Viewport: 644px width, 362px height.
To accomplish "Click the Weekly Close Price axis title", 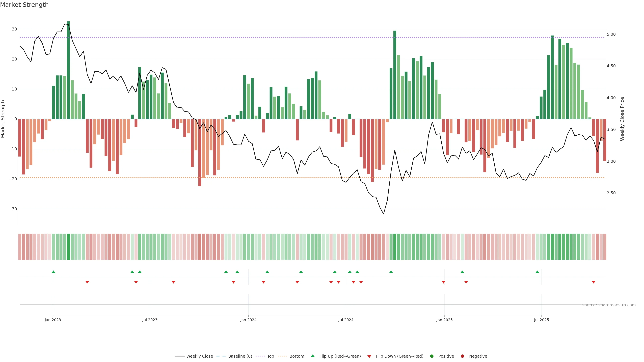I will 622,119.
